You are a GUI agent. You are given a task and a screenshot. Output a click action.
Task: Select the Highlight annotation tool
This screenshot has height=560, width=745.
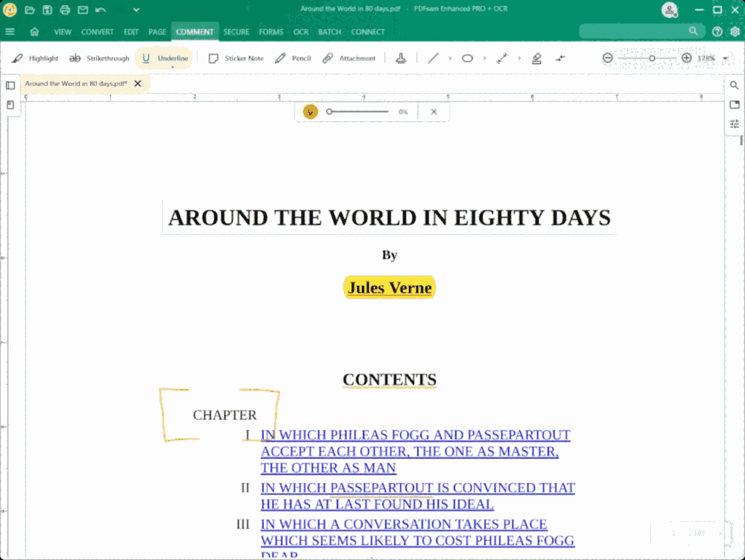[35, 58]
